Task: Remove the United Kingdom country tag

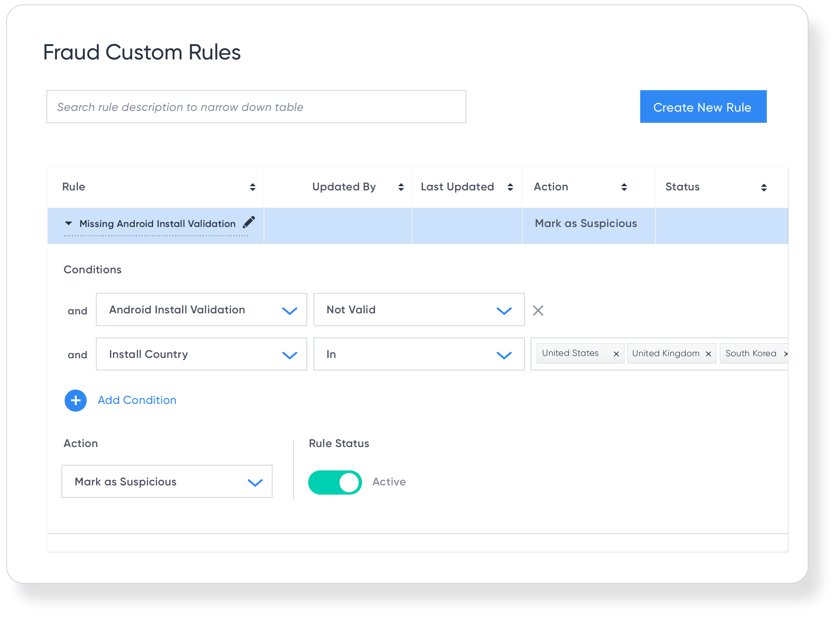Action: (x=708, y=354)
